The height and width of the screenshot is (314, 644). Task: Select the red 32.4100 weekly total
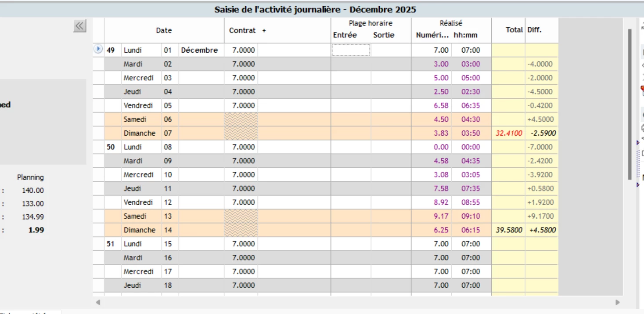tap(509, 133)
